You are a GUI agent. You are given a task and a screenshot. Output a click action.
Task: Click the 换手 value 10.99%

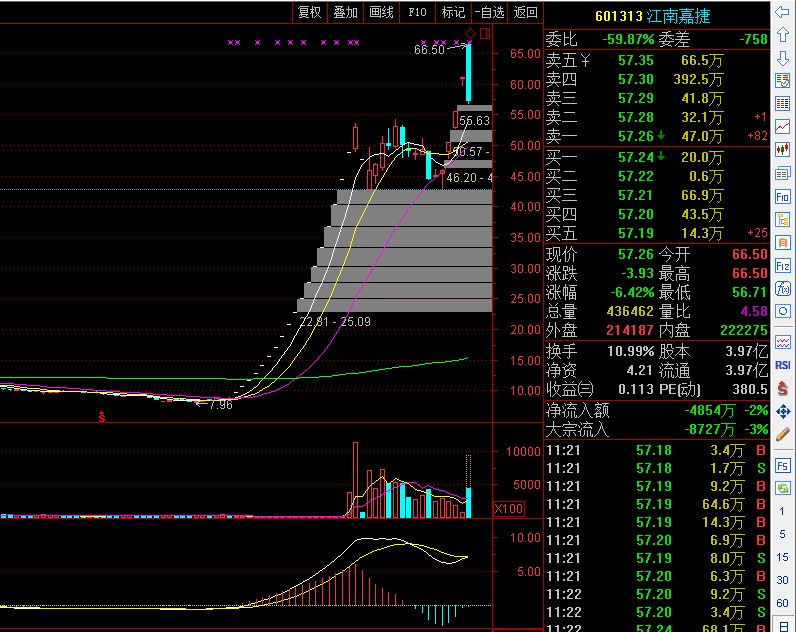click(631, 351)
